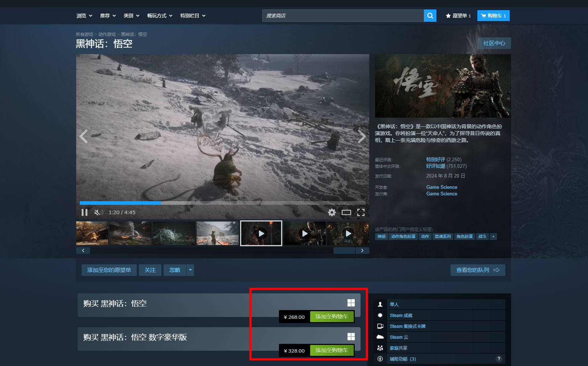Click the 类魂系列 tag
The height and width of the screenshot is (366, 588).
tap(443, 237)
